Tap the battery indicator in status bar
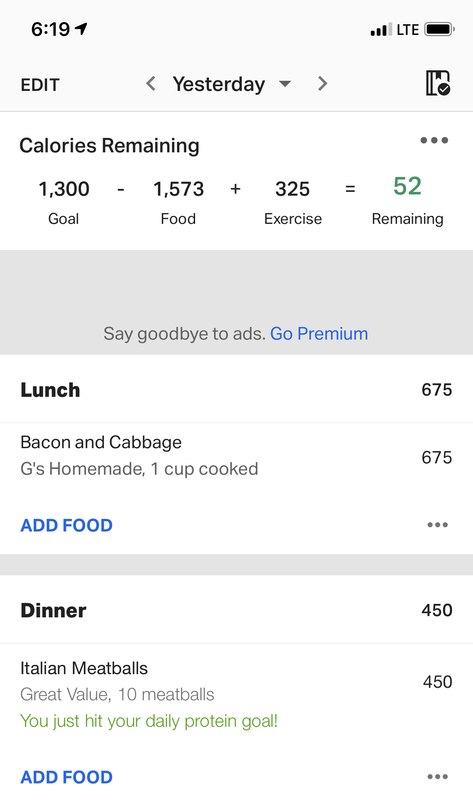 pos(439,30)
